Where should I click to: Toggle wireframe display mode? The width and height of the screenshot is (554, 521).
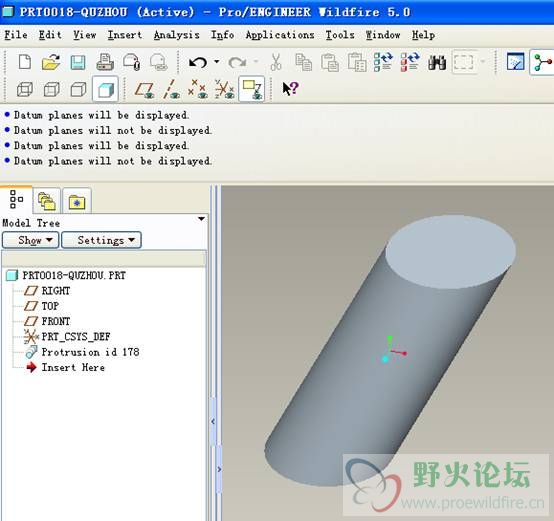tap(25, 89)
